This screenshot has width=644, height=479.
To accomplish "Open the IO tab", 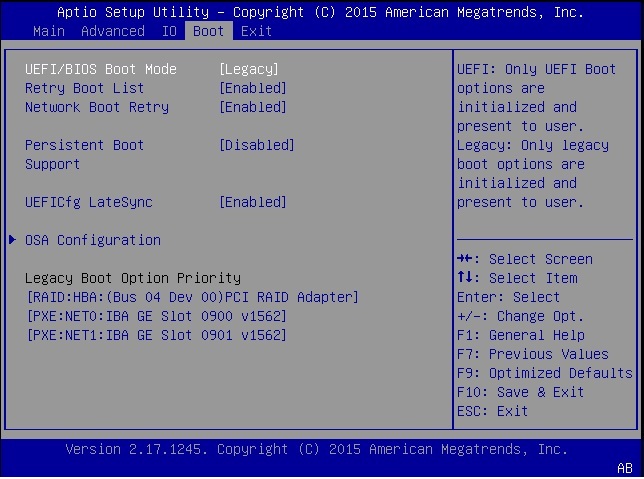I will pos(169,31).
